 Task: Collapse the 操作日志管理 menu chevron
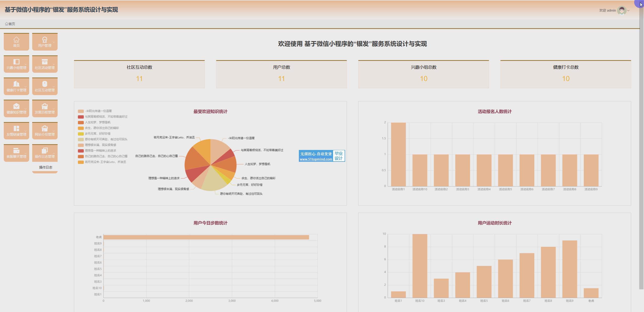54,153
